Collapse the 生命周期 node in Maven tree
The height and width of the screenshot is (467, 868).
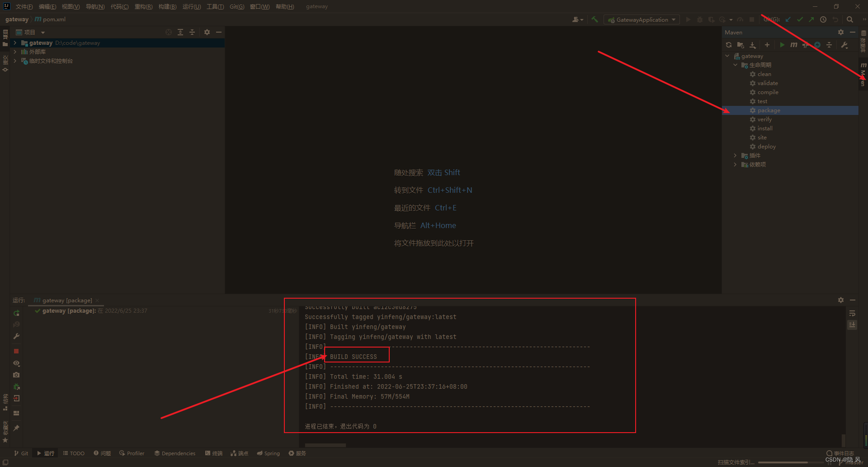pyautogui.click(x=736, y=65)
